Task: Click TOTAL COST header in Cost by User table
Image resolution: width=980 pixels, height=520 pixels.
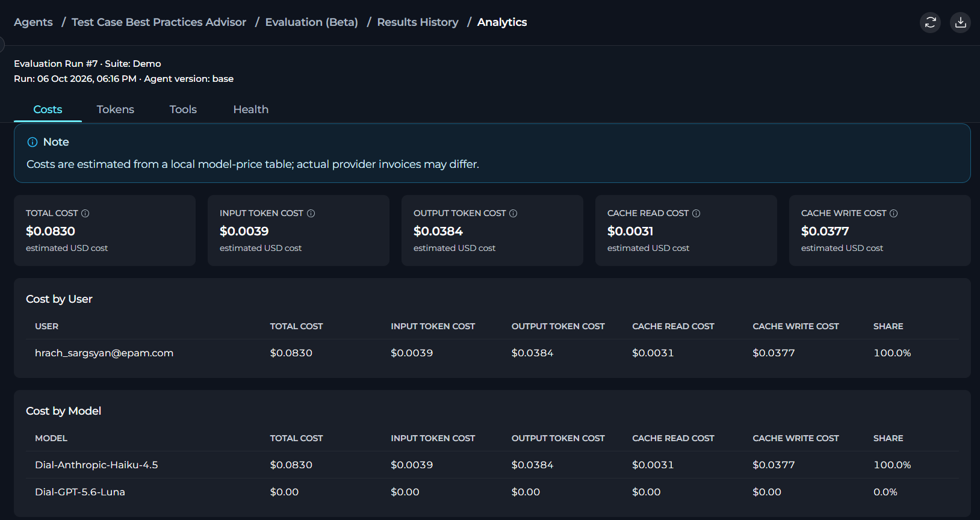Action: pos(297,326)
